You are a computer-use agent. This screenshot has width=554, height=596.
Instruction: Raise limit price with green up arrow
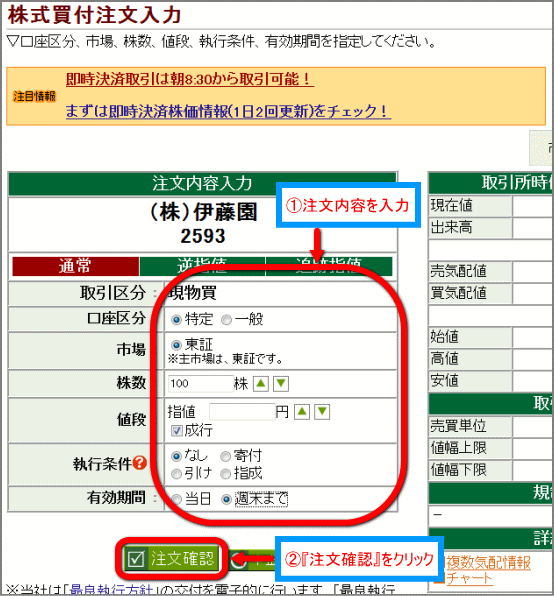click(x=302, y=412)
